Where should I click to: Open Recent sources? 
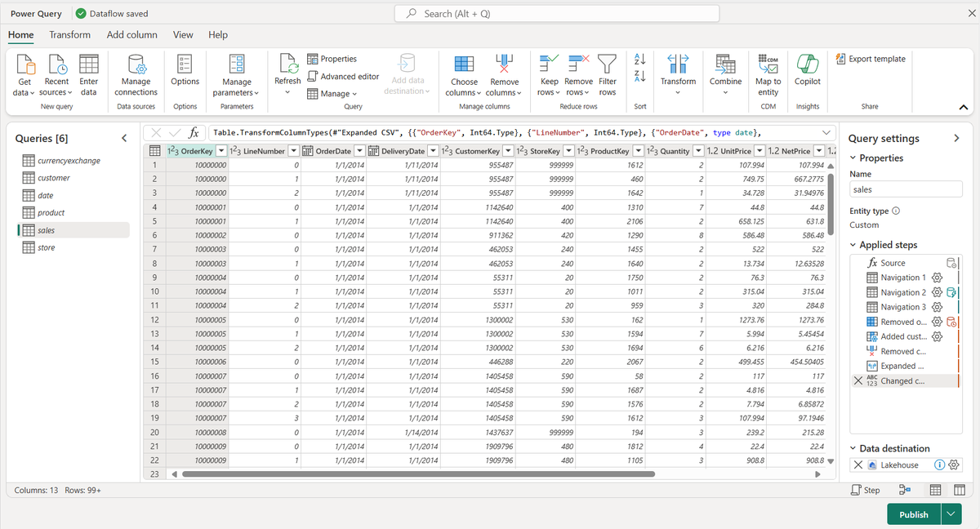click(x=56, y=75)
